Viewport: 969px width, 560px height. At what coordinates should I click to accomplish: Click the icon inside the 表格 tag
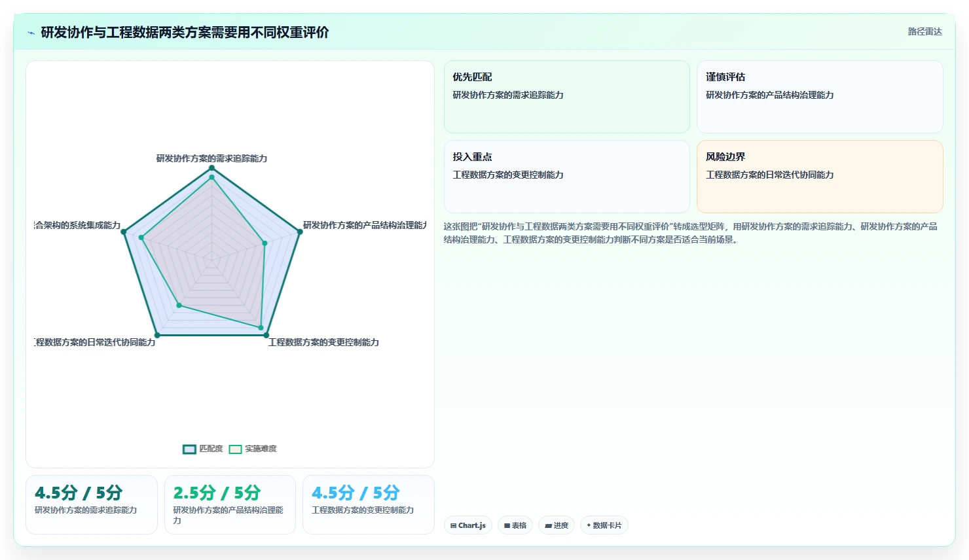point(507,525)
